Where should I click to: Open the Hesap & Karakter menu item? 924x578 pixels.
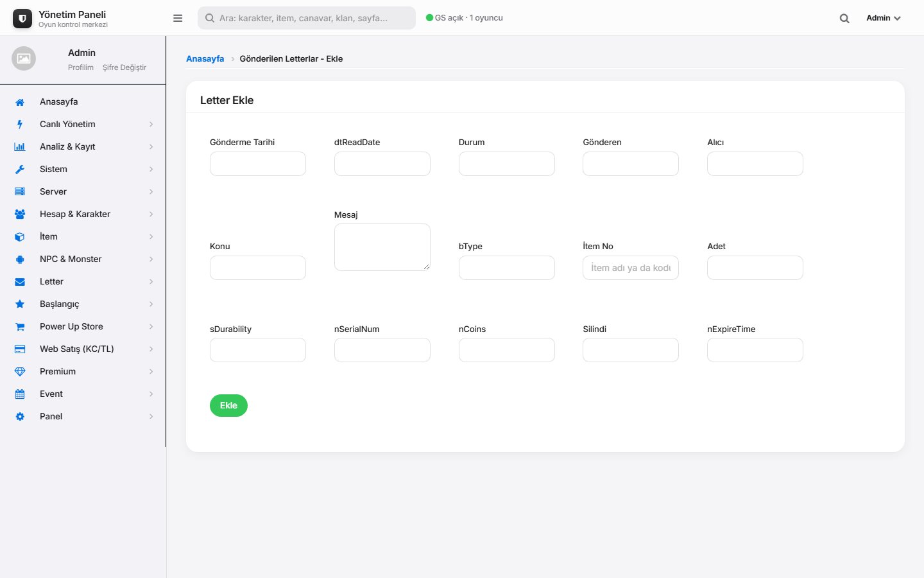point(83,215)
